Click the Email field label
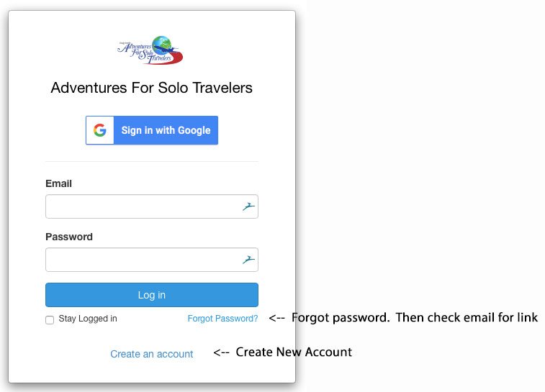 (58, 183)
